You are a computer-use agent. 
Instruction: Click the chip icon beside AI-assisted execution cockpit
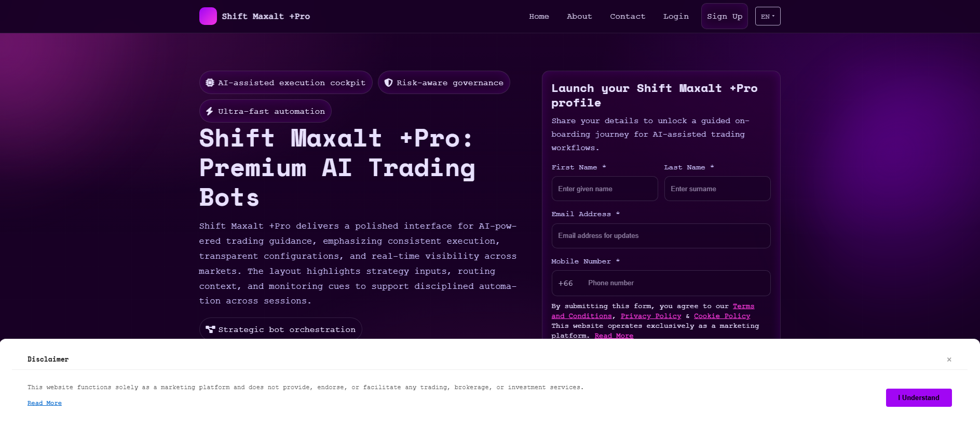[210, 83]
